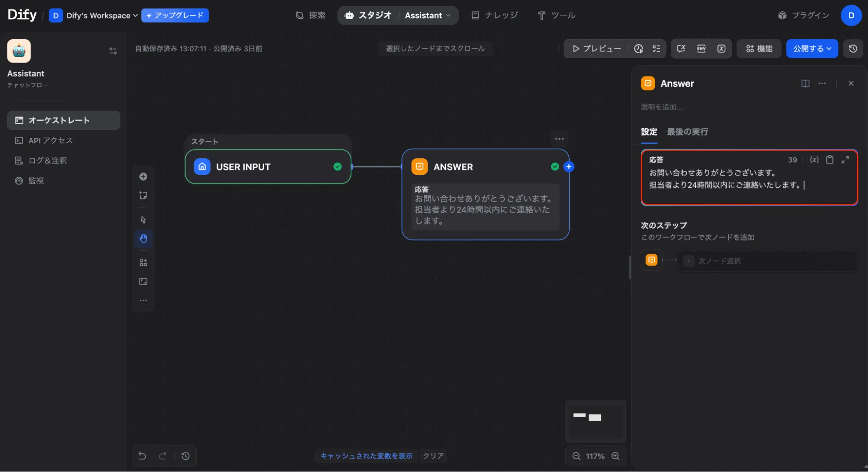Expand the 公開する publish dropdown
Viewport: 868px width, 472px height.
[x=812, y=49]
